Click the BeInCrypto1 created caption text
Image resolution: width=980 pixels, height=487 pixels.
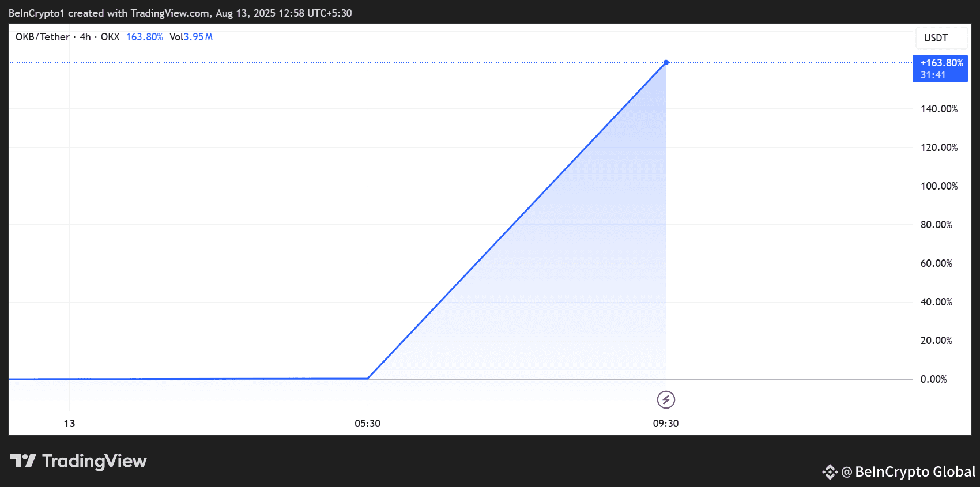pos(180,13)
